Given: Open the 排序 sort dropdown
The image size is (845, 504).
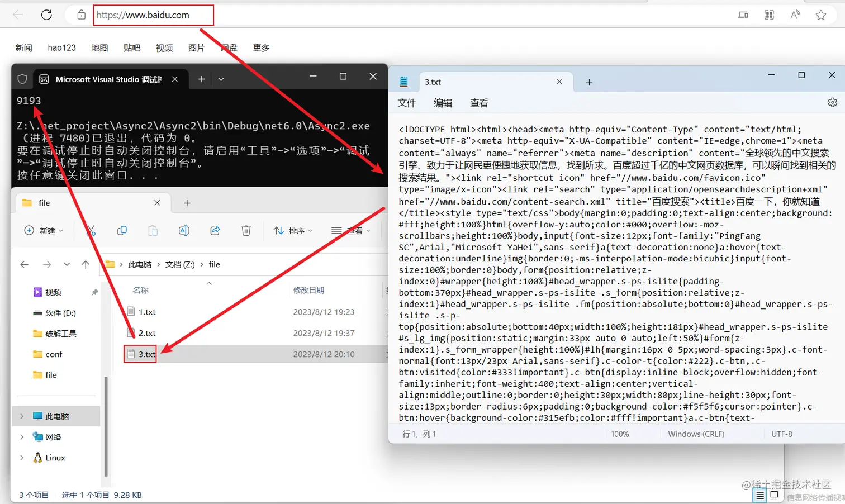Looking at the screenshot, I should point(293,231).
